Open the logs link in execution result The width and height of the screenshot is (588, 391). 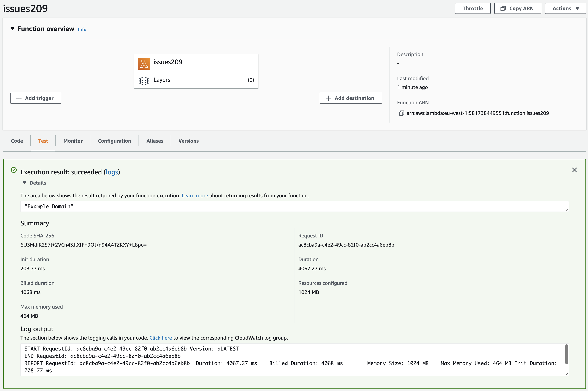tap(112, 172)
